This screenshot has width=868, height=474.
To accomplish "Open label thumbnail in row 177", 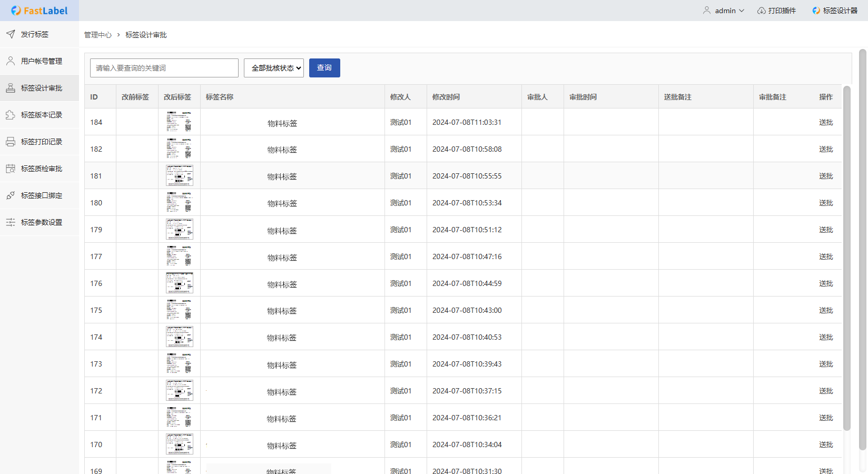I will [179, 255].
